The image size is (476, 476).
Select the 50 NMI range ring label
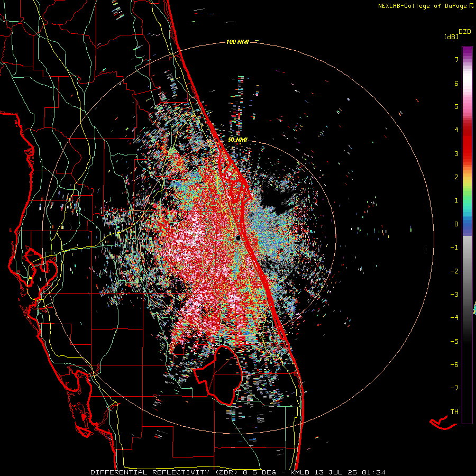tap(237, 140)
